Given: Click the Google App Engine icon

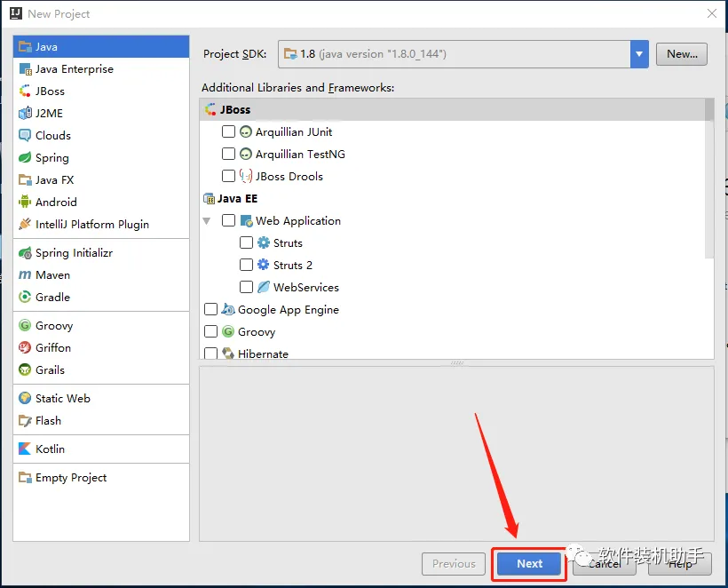Looking at the screenshot, I should [x=228, y=309].
